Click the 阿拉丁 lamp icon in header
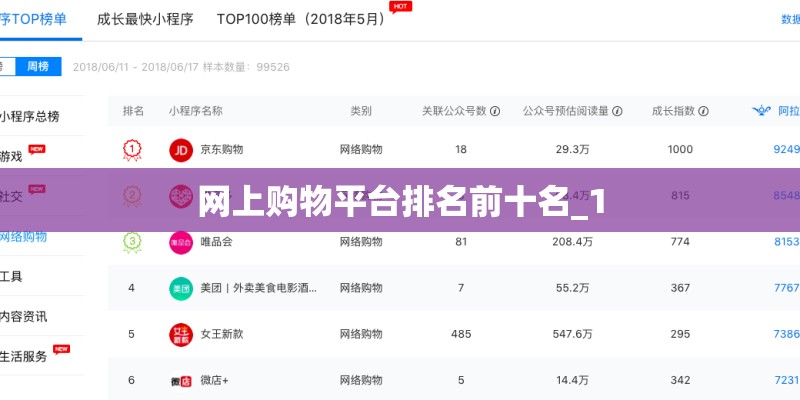The width and height of the screenshot is (800, 400). tap(761, 111)
